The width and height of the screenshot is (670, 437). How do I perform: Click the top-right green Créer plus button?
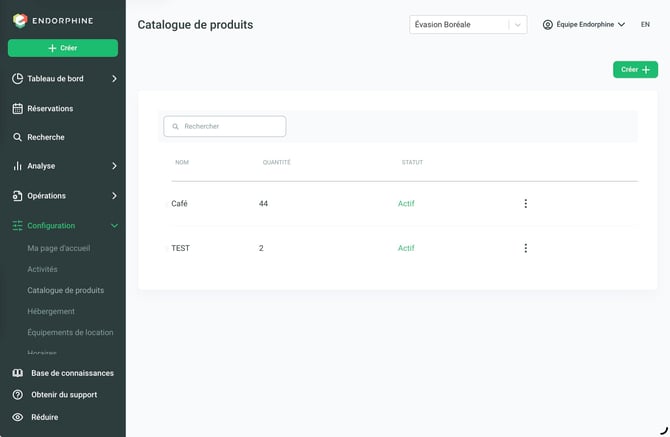click(x=635, y=70)
